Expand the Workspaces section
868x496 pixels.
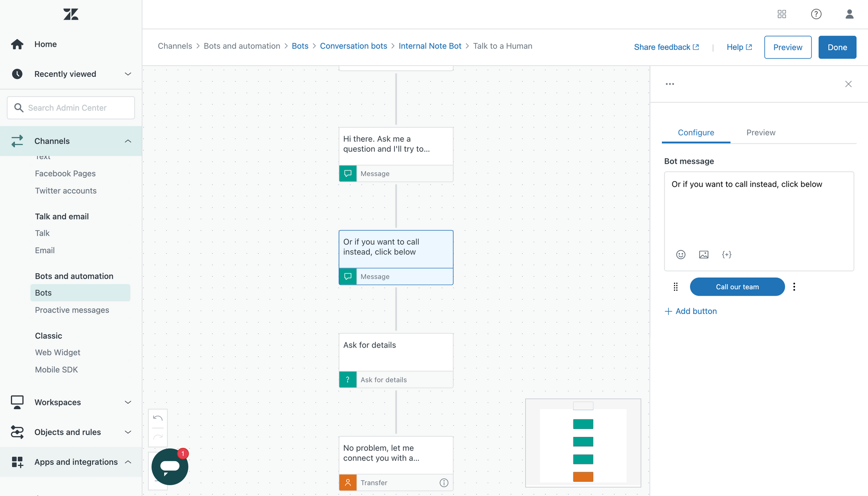coord(128,402)
